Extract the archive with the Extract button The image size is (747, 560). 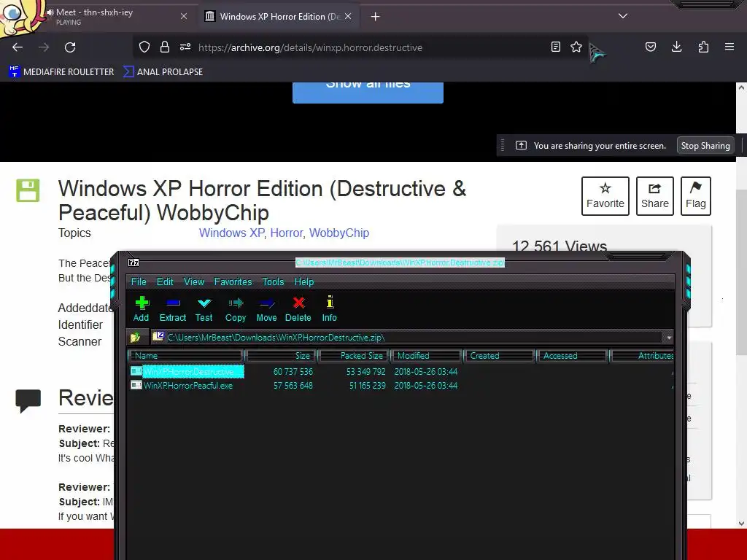pyautogui.click(x=172, y=309)
